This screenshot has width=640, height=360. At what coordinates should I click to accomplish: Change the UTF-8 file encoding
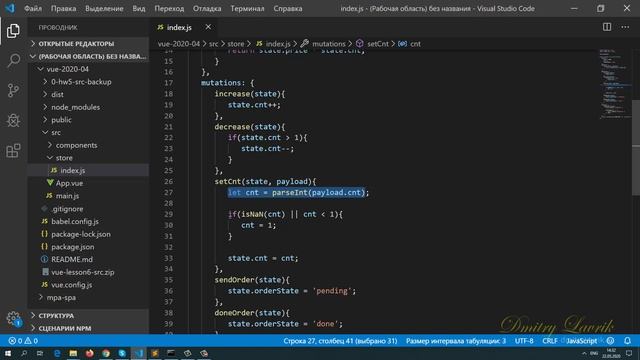[x=524, y=341]
